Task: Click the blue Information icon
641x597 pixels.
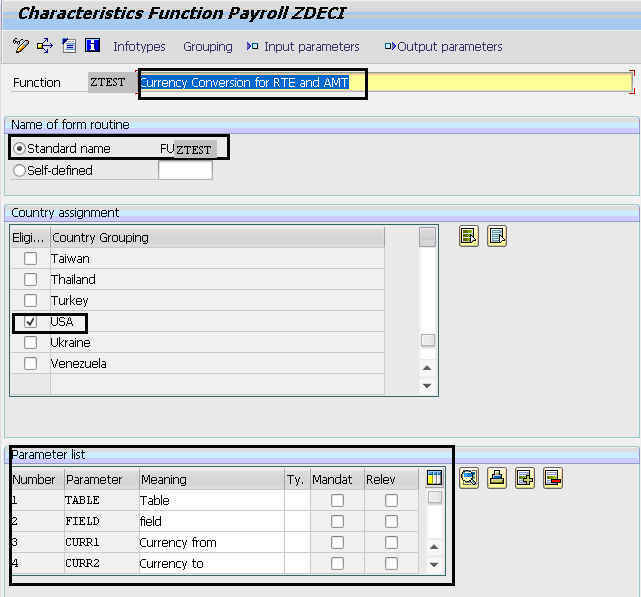Action: (92, 45)
